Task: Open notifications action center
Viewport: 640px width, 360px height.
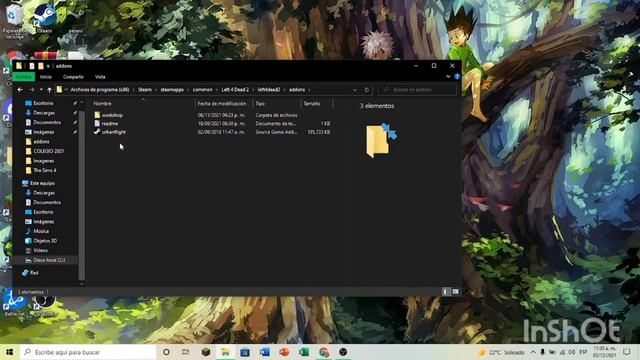Action: pyautogui.click(x=627, y=352)
